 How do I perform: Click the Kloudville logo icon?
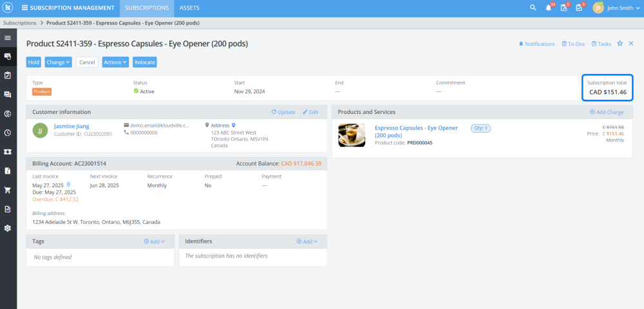(x=7, y=8)
